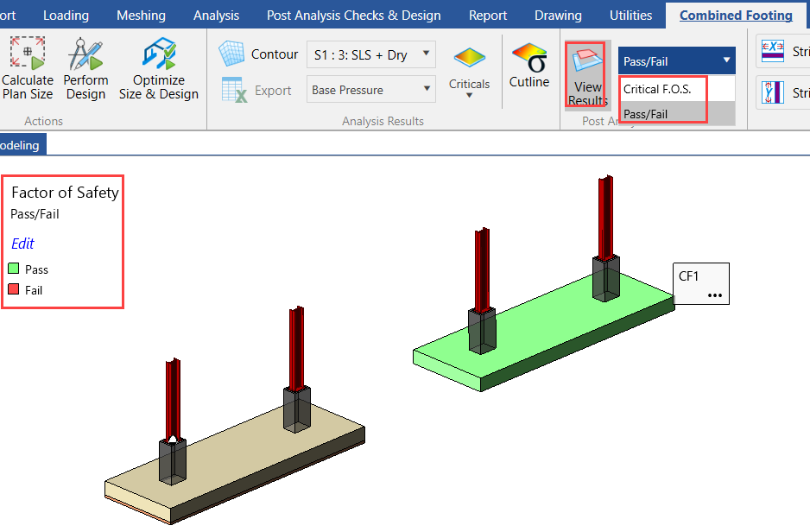The image size is (810, 532).
Task: Click the Export spreadsheet icon
Action: tap(234, 90)
